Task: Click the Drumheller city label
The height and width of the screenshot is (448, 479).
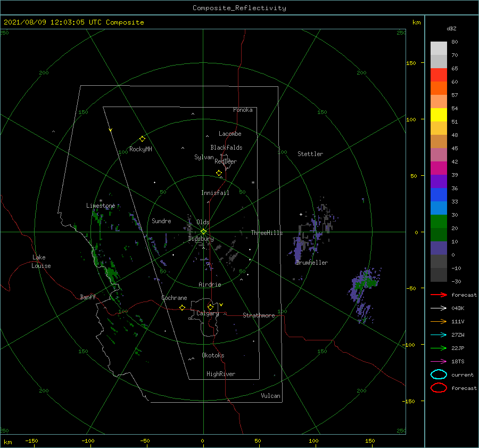Action: click(312, 263)
